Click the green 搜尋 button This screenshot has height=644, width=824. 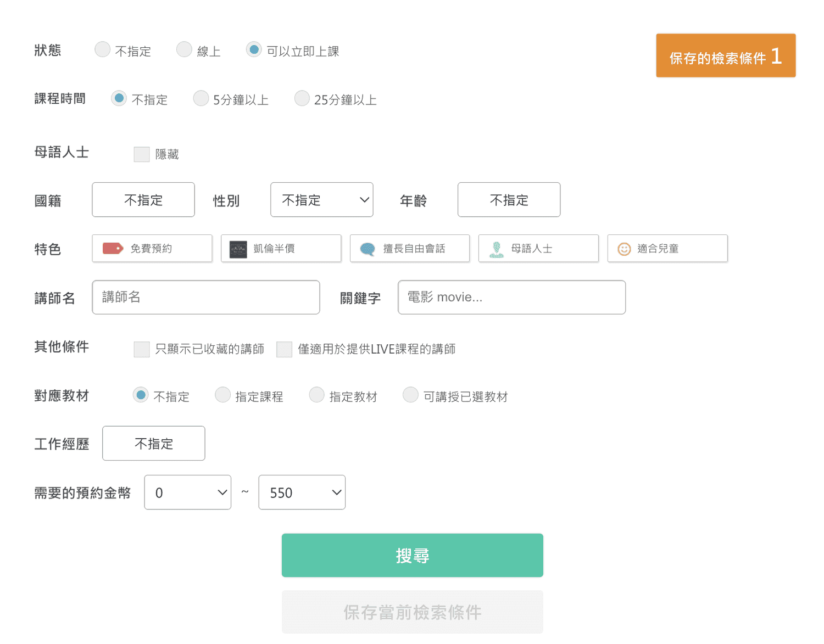pyautogui.click(x=413, y=556)
